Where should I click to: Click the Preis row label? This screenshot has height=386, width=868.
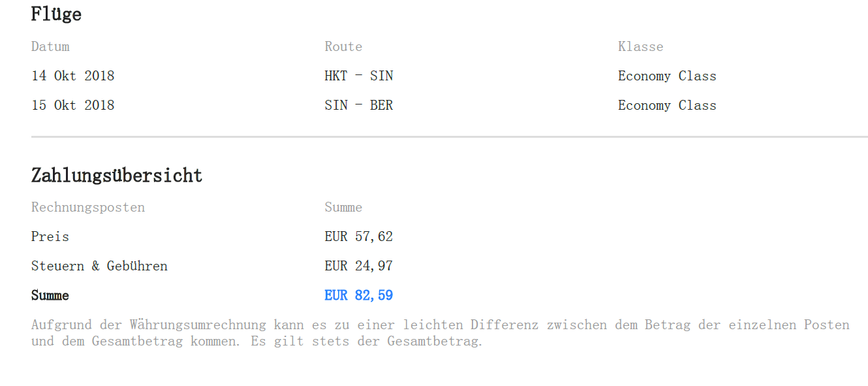pyautogui.click(x=50, y=236)
